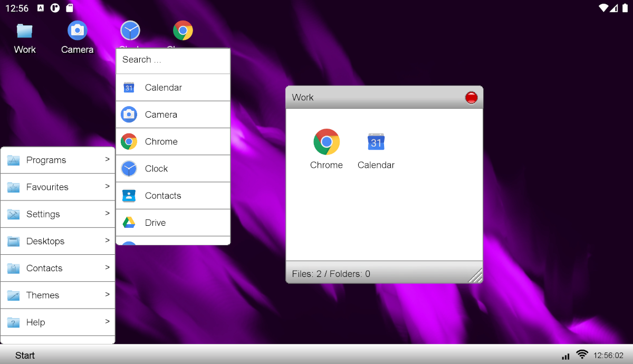Click the Desktops folder icon in Start menu
633x364 pixels.
[13, 242]
